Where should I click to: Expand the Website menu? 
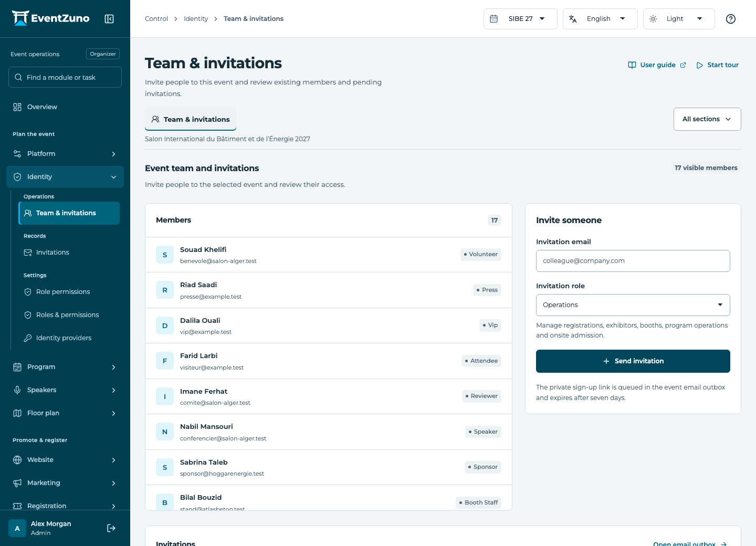click(65, 460)
